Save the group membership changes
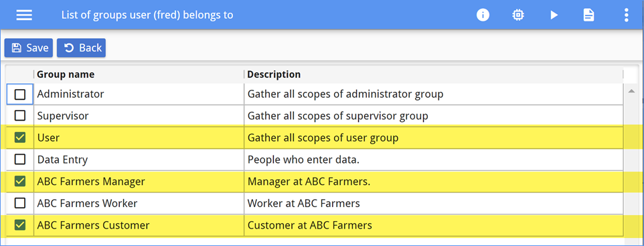This screenshot has height=246, width=644. pos(29,48)
